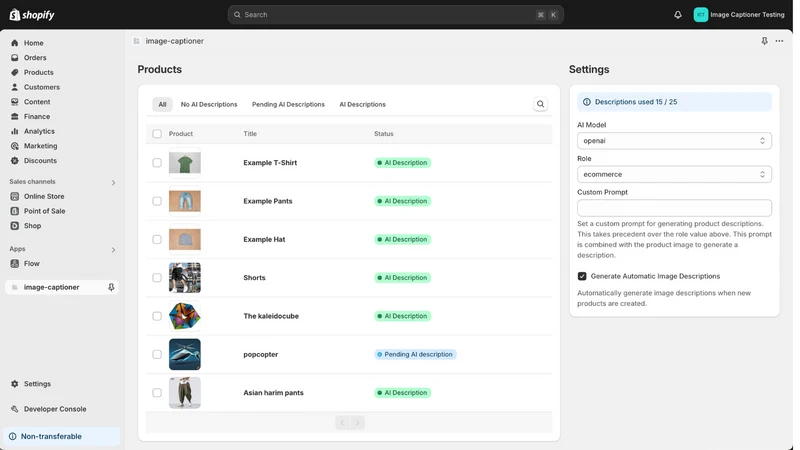Focus the top Search bar

pyautogui.click(x=395, y=15)
